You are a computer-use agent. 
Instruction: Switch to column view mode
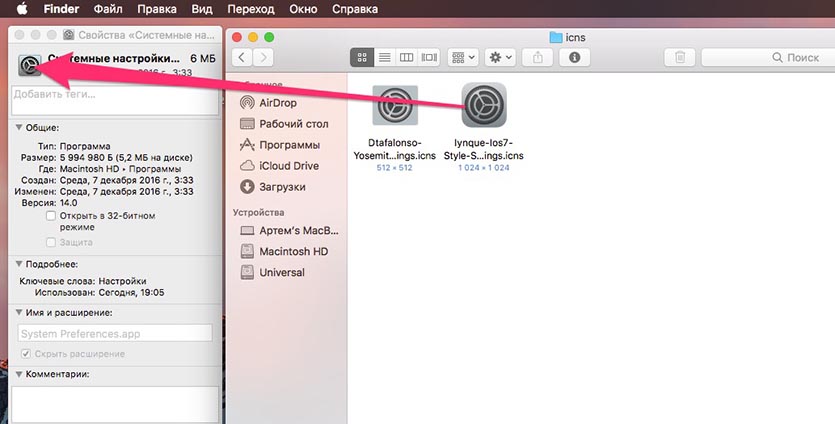[x=406, y=58]
